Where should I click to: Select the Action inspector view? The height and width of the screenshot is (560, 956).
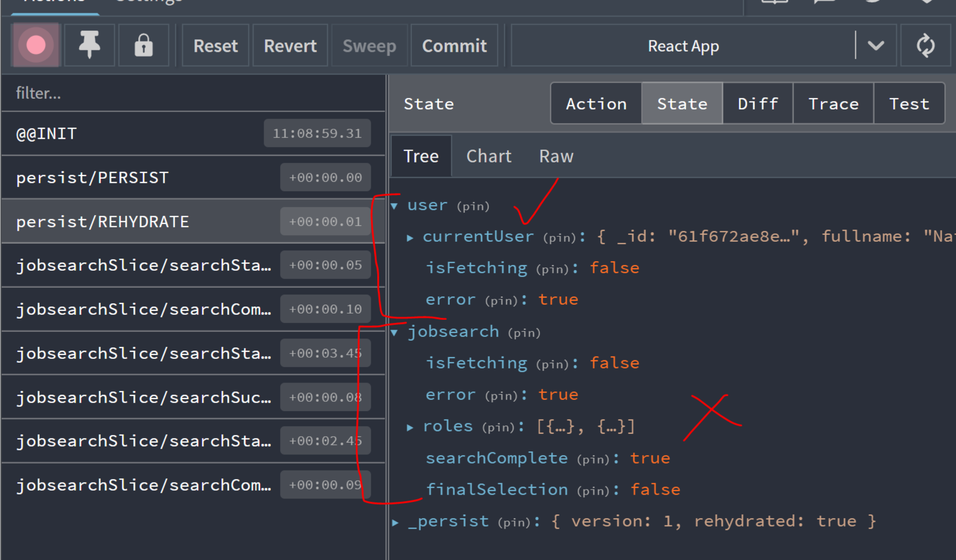click(x=596, y=104)
